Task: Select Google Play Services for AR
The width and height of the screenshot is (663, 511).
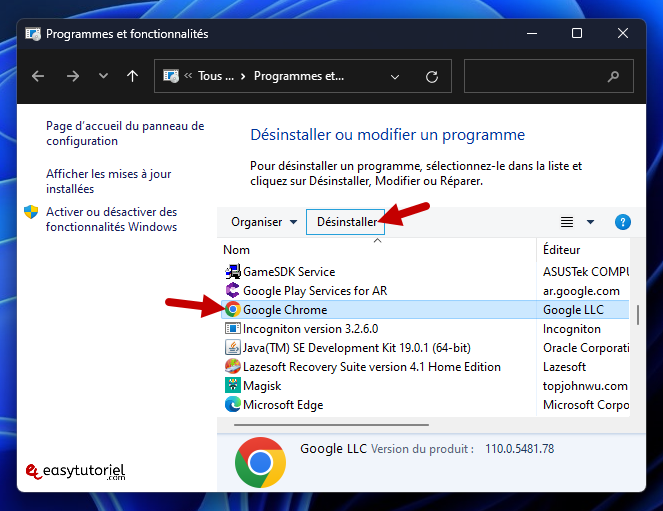Action: [315, 291]
